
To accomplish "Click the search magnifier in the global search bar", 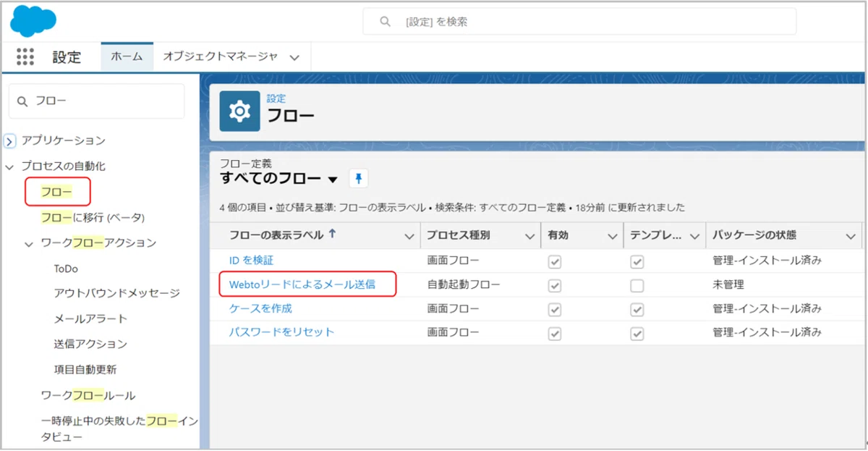I will pyautogui.click(x=386, y=22).
